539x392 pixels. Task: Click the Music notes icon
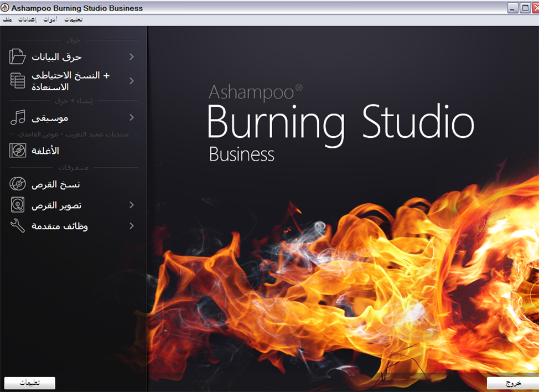18,117
